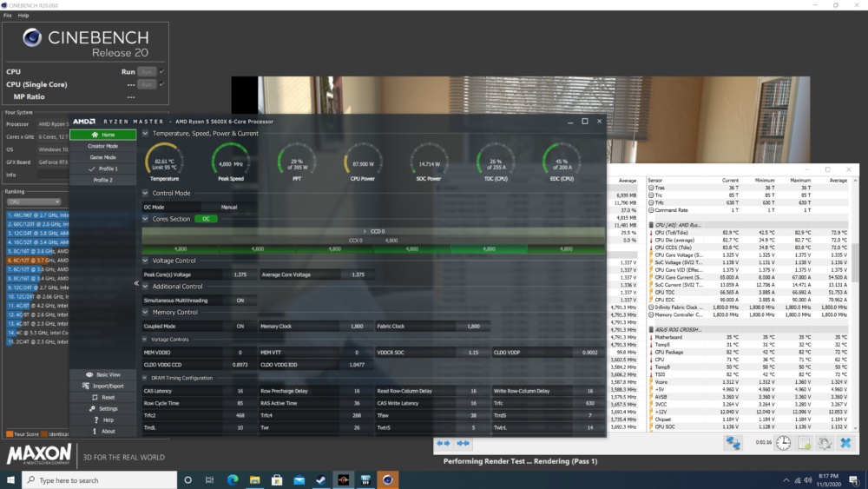Open Home page in Ryzen Master
This screenshot has width=868, height=489.
pyautogui.click(x=103, y=135)
